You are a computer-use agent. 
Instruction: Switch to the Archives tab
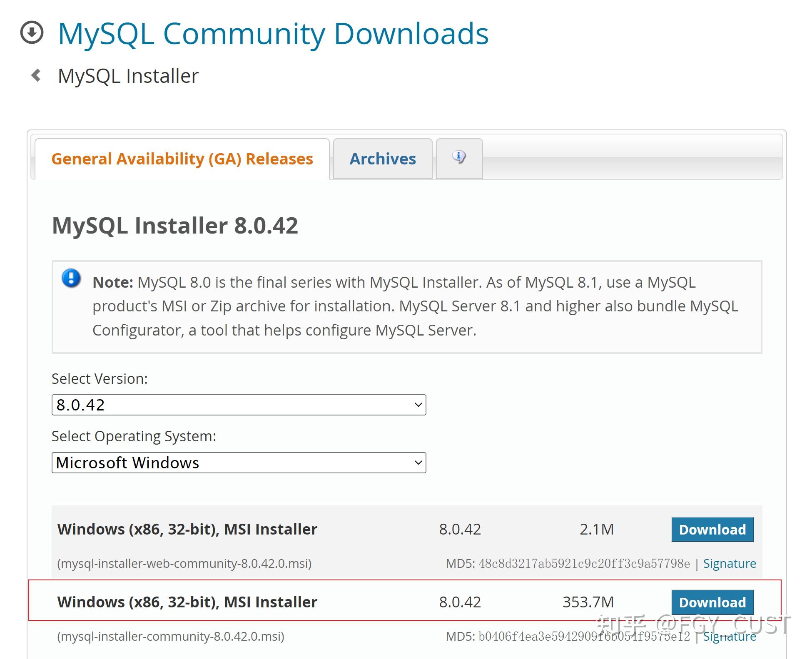pos(382,159)
